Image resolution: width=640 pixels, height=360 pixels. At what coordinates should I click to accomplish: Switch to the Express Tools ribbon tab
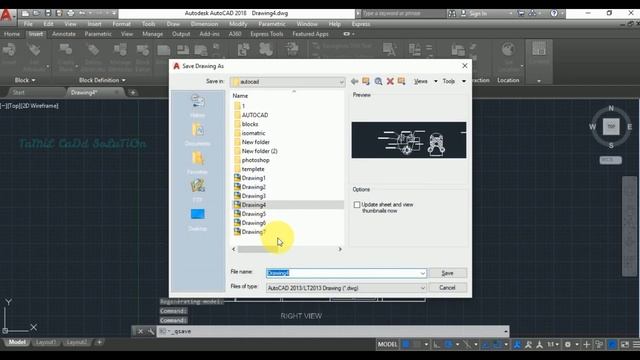click(x=267, y=34)
